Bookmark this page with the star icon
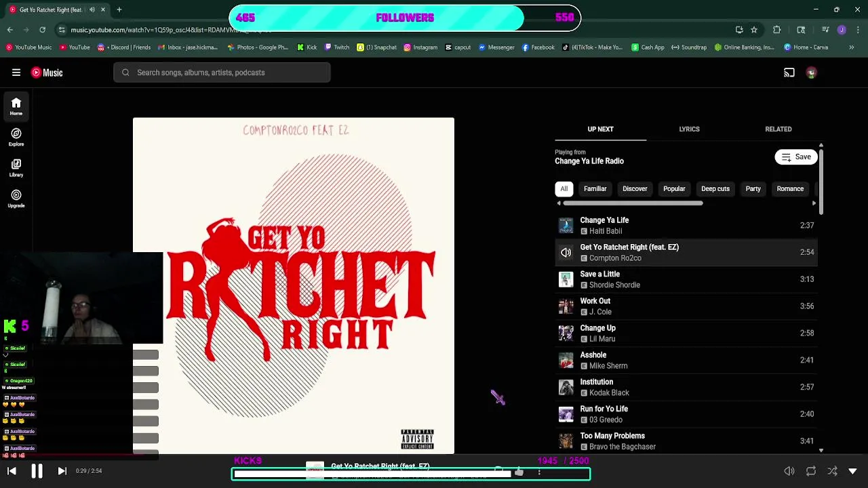The height and width of the screenshot is (488, 868). [754, 30]
